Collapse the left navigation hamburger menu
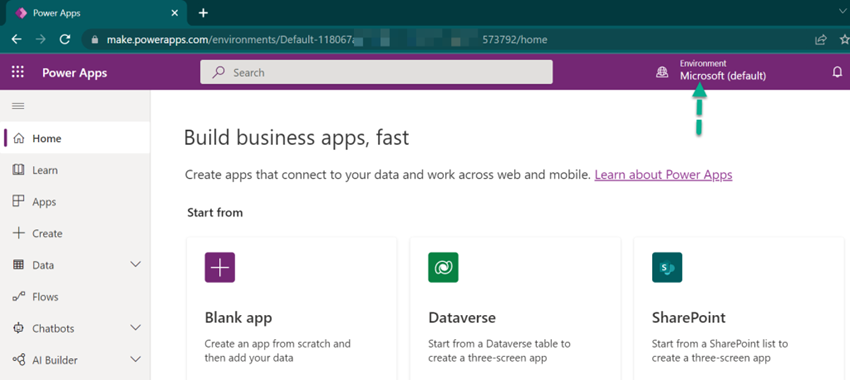Screen dimensions: 850x380 pyautogui.click(x=18, y=106)
